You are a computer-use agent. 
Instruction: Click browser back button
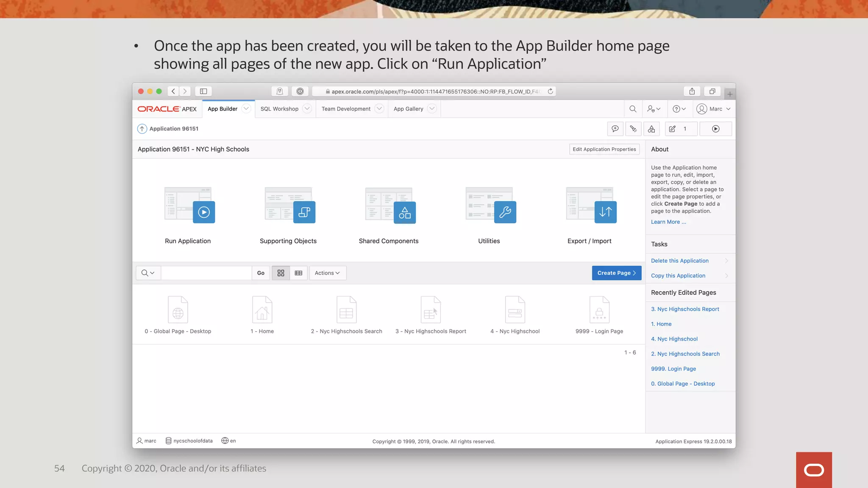(x=173, y=91)
